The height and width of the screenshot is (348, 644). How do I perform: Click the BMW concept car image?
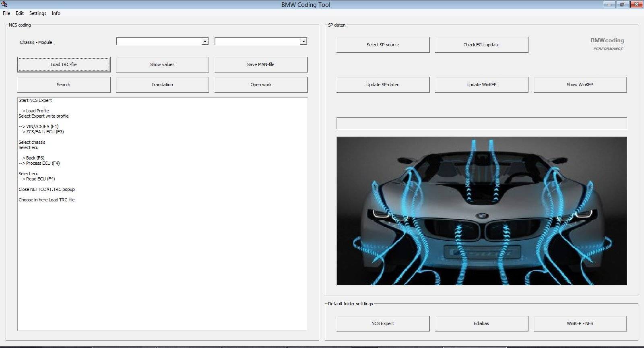tap(481, 211)
